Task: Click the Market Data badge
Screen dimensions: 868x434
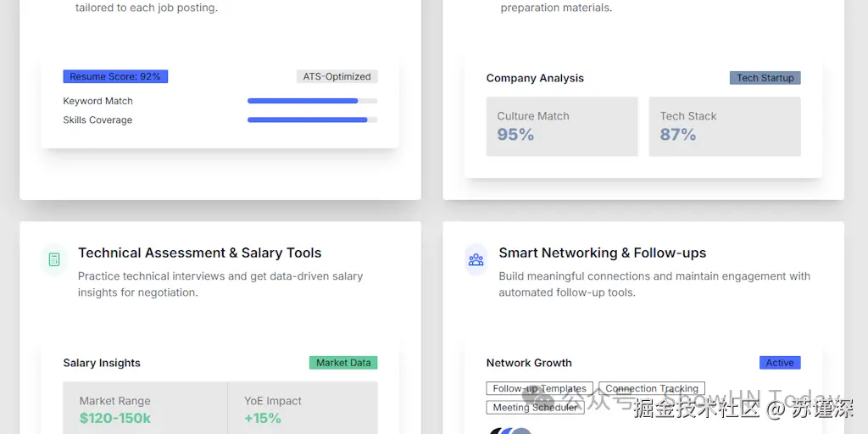Action: tap(343, 363)
